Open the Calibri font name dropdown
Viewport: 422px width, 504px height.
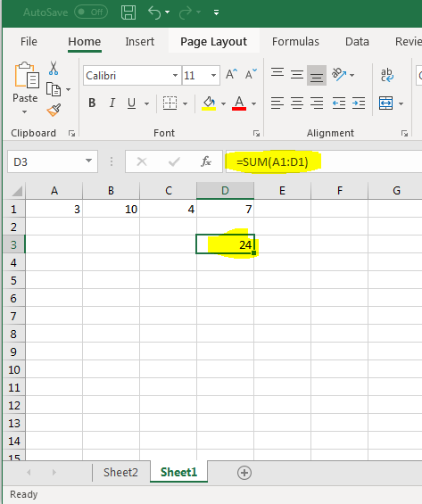(x=175, y=76)
